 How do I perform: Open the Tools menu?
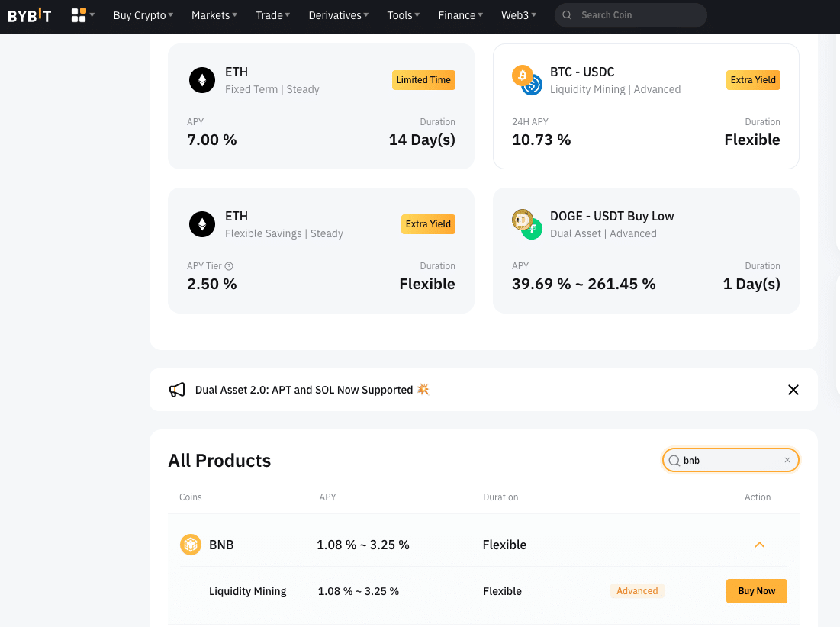click(x=404, y=15)
